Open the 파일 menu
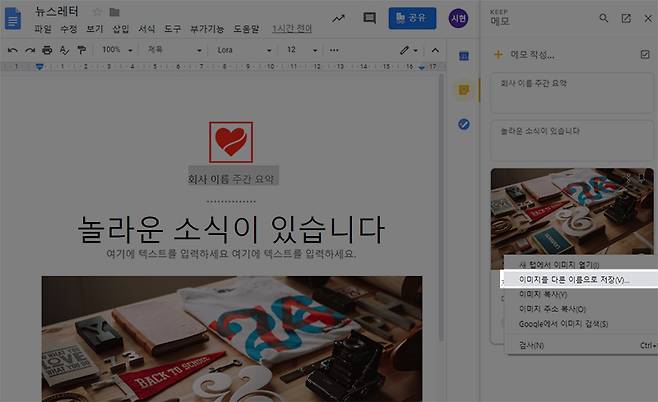Viewport: 658px width, 402px height. (43, 29)
